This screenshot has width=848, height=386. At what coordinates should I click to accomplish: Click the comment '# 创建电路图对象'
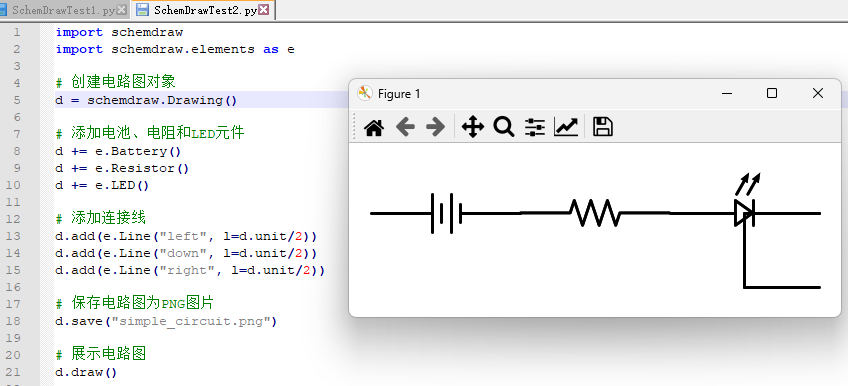click(x=116, y=83)
